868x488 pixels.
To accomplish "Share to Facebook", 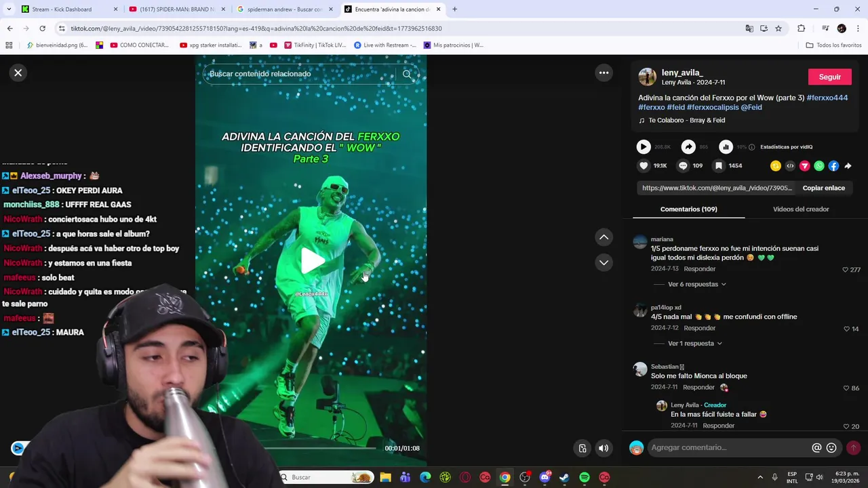I will [x=833, y=165].
